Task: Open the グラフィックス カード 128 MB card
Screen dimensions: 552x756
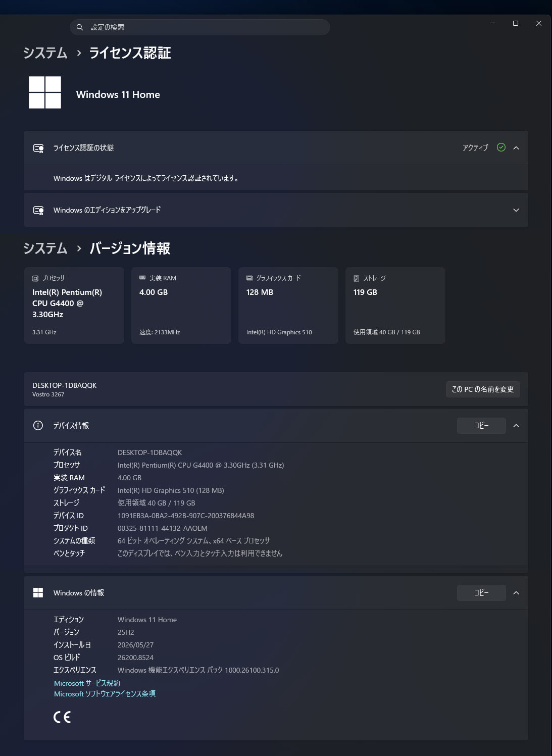Action: pyautogui.click(x=288, y=306)
